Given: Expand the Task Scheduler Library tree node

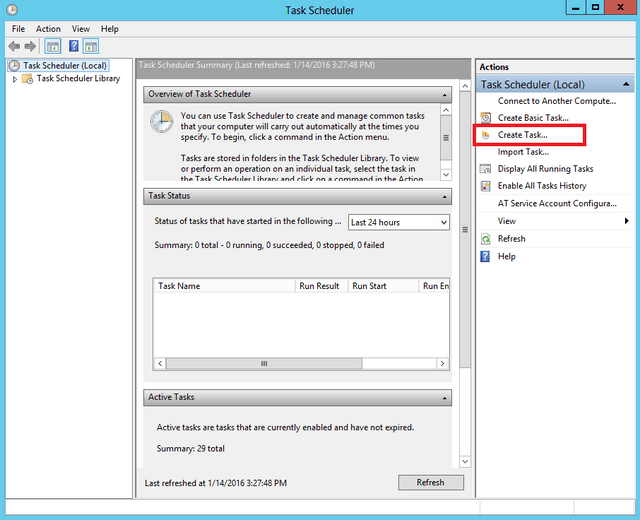Looking at the screenshot, I should click(15, 79).
